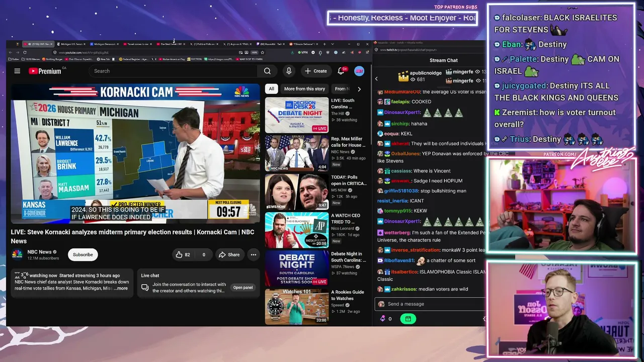644x362 pixels.
Task: Click the Send a message chat box
Action: [x=431, y=304]
